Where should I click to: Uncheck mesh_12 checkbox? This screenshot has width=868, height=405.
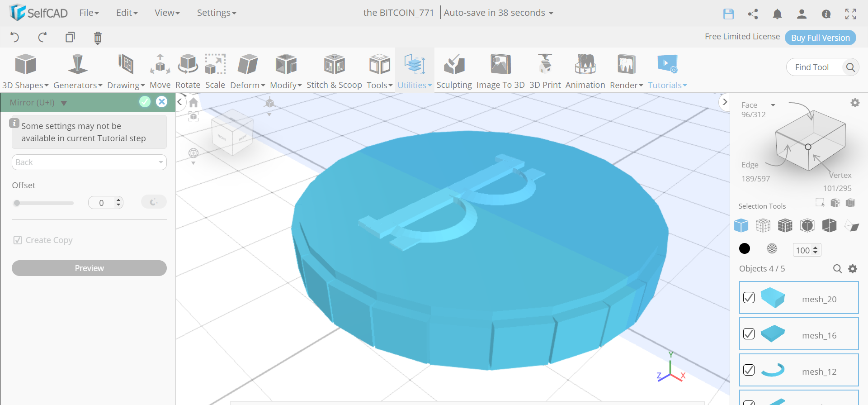pyautogui.click(x=749, y=370)
